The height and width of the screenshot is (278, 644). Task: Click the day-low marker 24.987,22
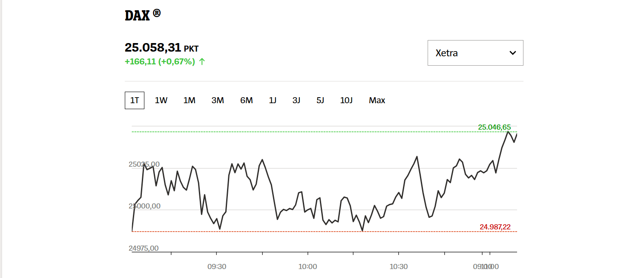coord(495,226)
